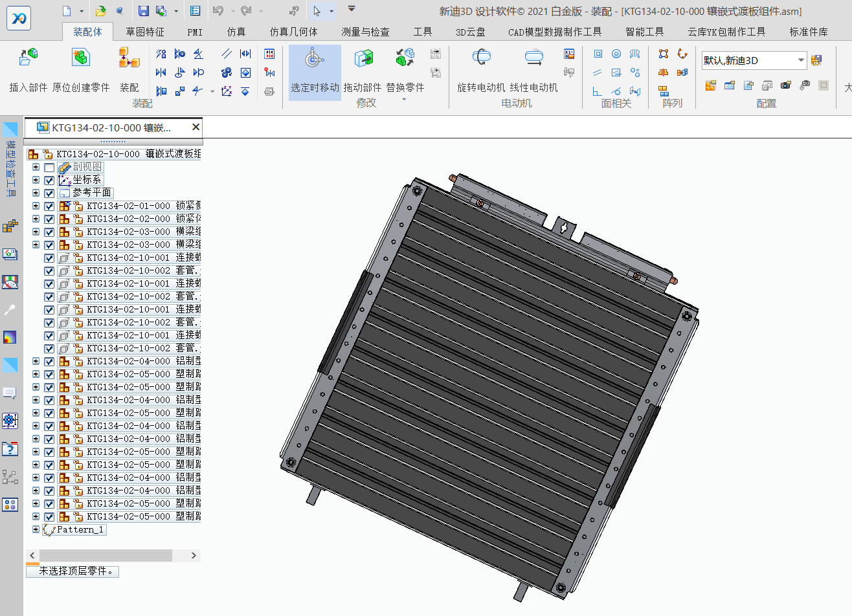
Task: Click the rectangular pattern icon in 阵列 group
Action: pos(664,54)
